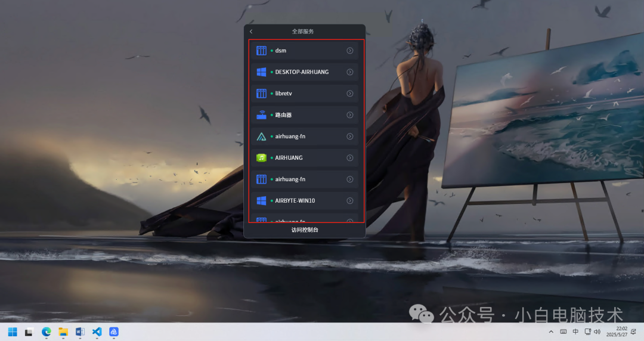Open the circled arrow of the triangle-logo airhuang-fn row
Image resolution: width=644 pixels, height=341 pixels.
click(350, 137)
